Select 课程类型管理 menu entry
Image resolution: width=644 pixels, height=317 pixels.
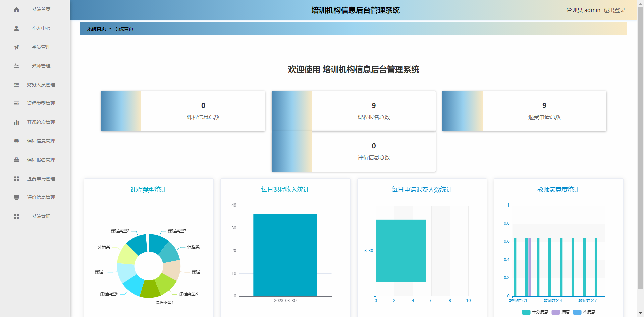tap(35, 103)
